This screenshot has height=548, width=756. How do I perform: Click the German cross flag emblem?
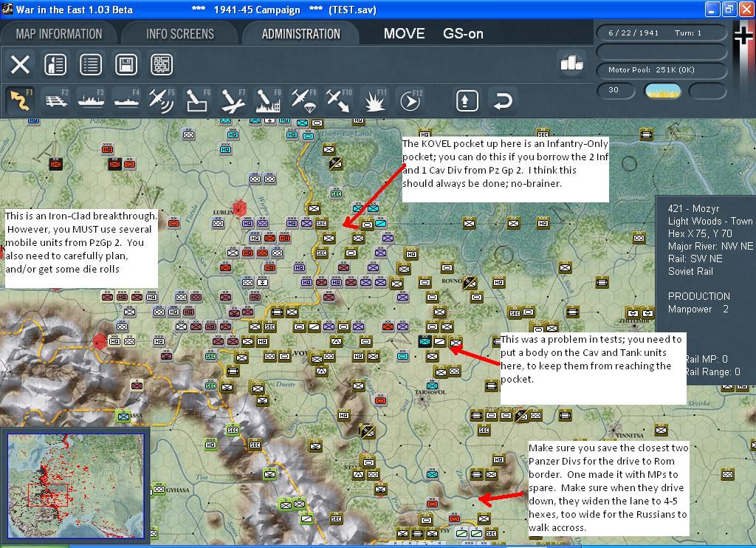point(743,36)
